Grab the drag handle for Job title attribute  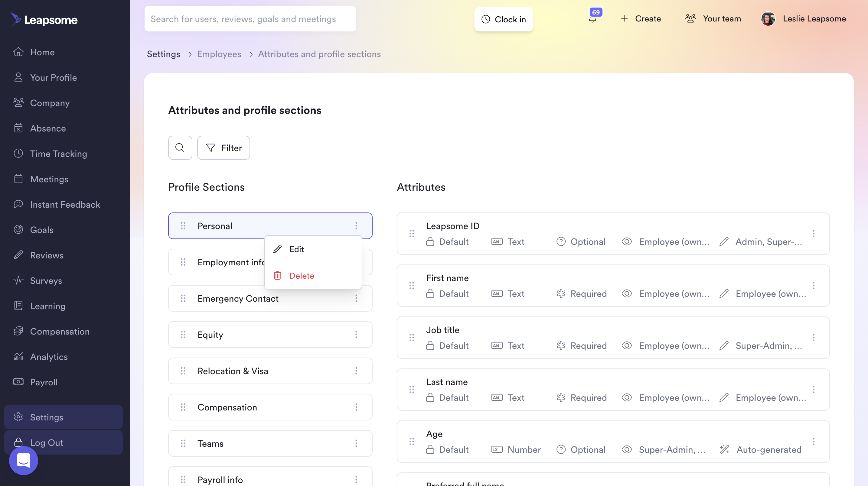coord(412,338)
